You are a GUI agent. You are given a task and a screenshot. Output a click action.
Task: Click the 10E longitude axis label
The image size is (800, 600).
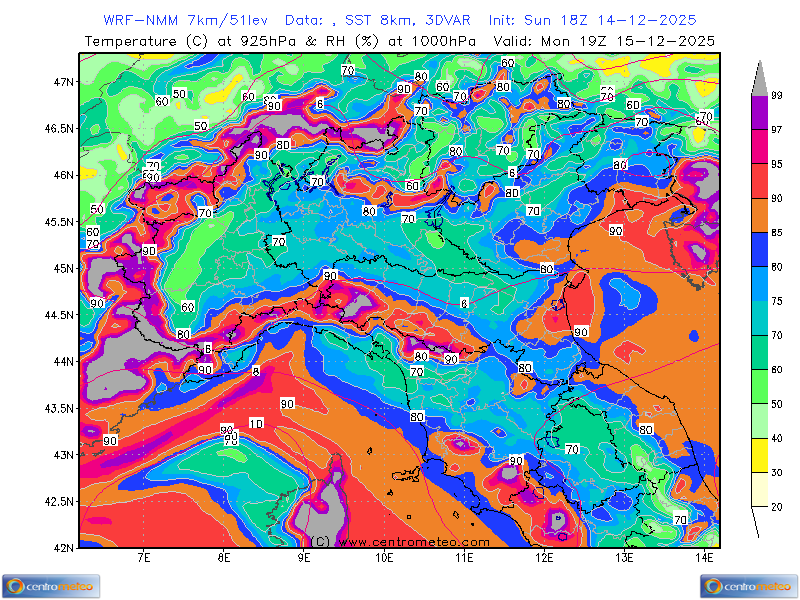[x=383, y=558]
